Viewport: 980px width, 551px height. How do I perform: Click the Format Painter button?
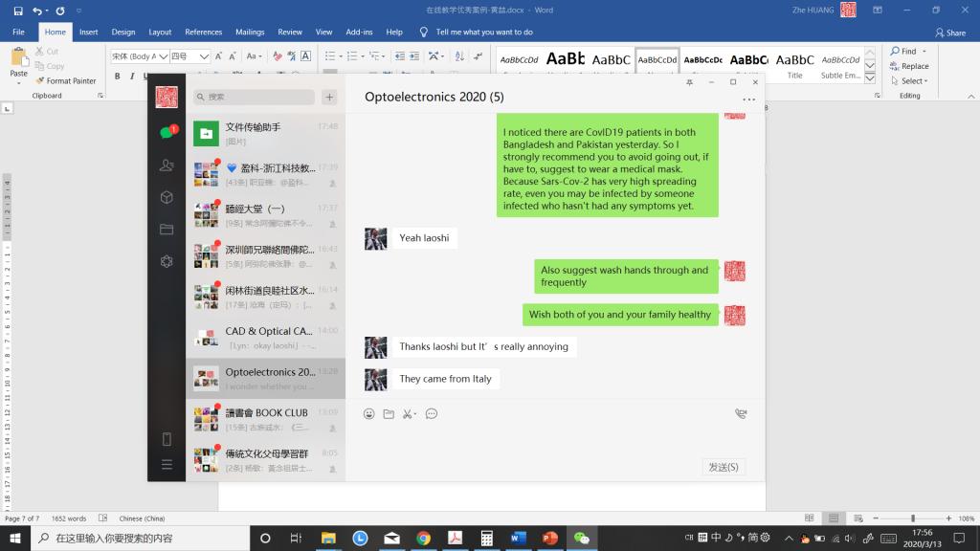(x=65, y=81)
